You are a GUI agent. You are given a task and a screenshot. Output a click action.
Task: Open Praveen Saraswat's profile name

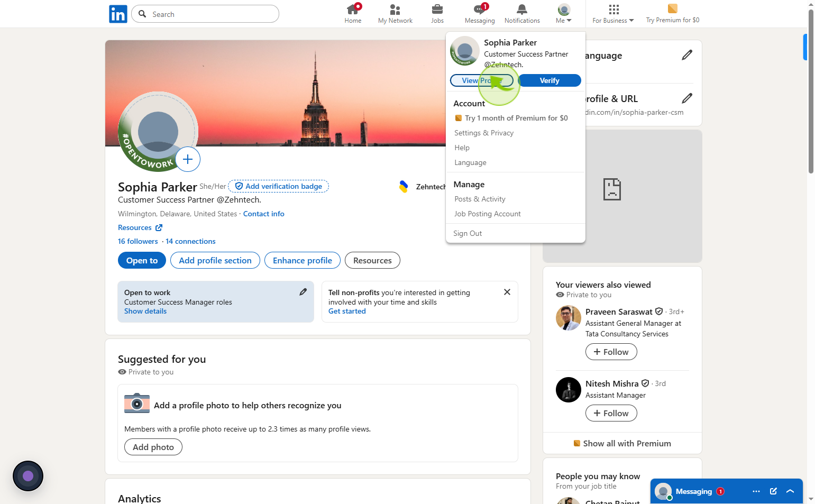click(x=619, y=311)
